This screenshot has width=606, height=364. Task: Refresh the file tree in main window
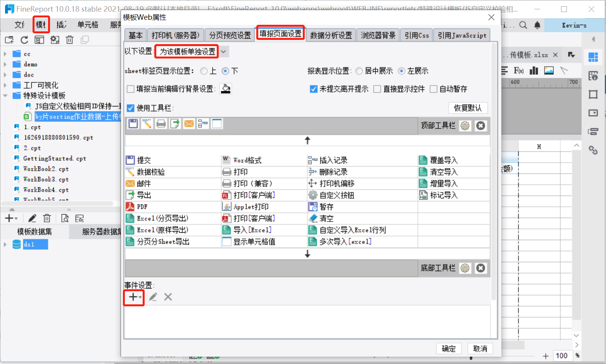click(24, 40)
